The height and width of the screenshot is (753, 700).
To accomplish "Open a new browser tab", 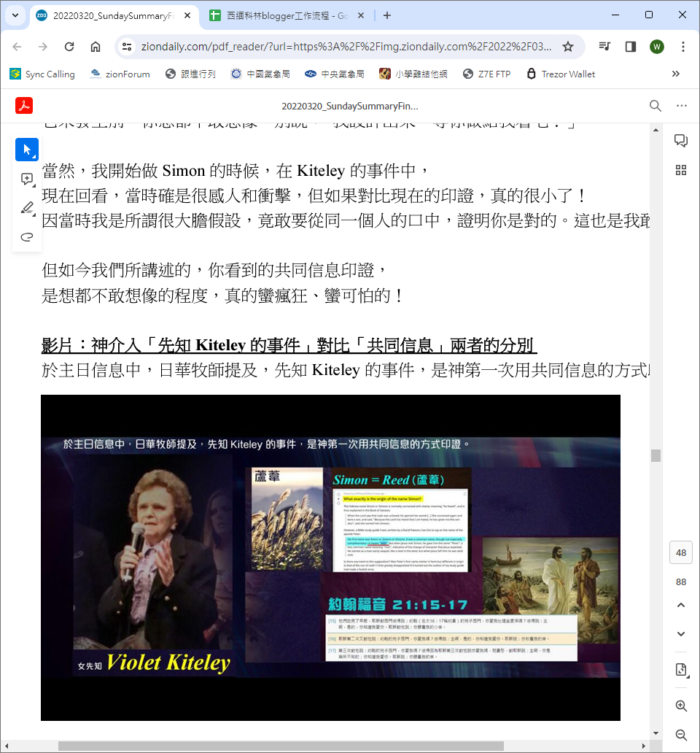I will pos(386,15).
